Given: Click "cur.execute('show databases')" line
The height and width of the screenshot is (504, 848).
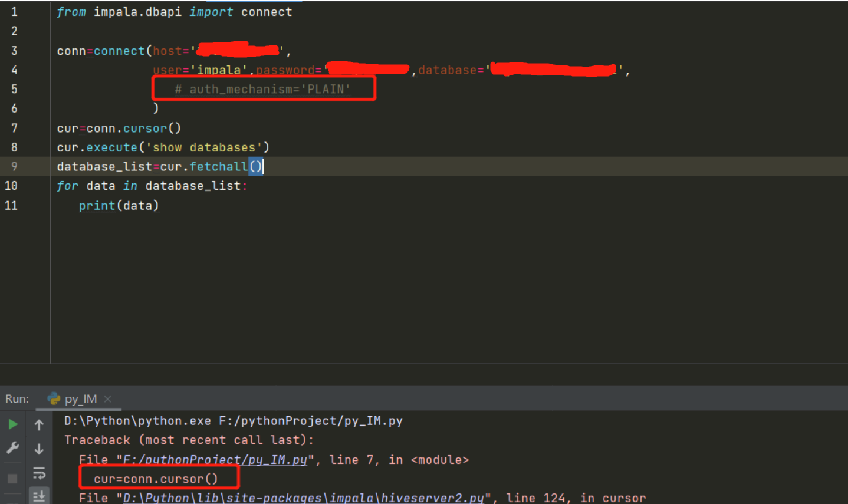Looking at the screenshot, I should click(x=163, y=147).
